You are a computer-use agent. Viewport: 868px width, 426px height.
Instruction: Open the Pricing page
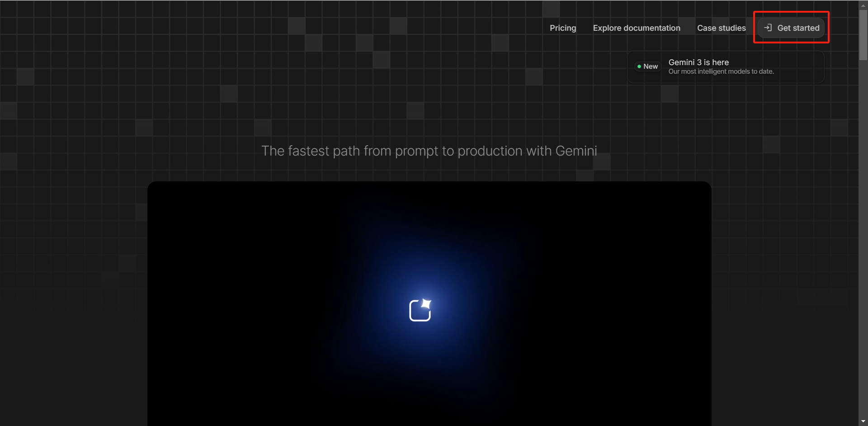point(563,28)
